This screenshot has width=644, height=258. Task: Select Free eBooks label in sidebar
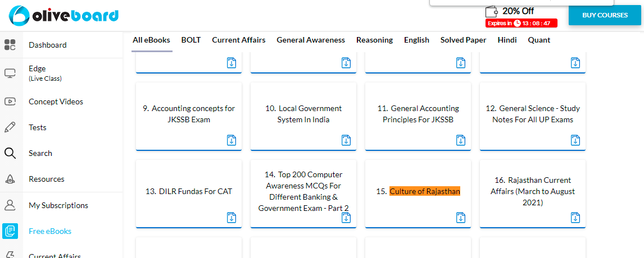pos(50,231)
